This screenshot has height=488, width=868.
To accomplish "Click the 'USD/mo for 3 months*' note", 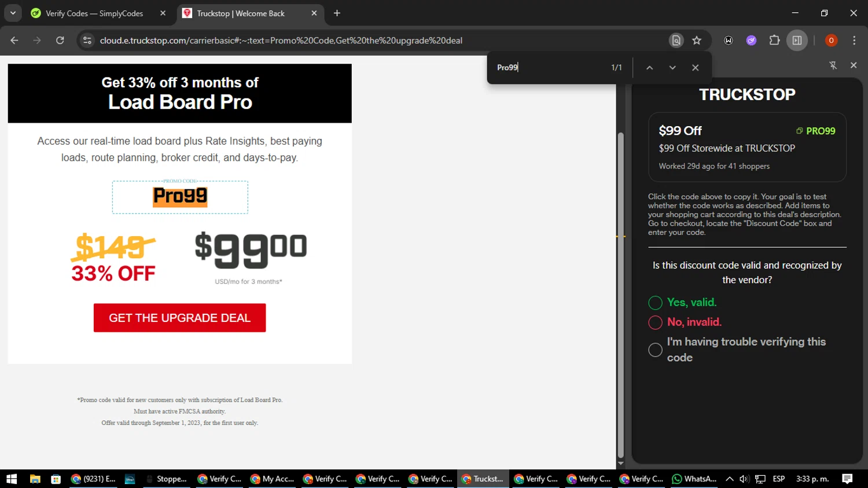I will click(248, 281).
